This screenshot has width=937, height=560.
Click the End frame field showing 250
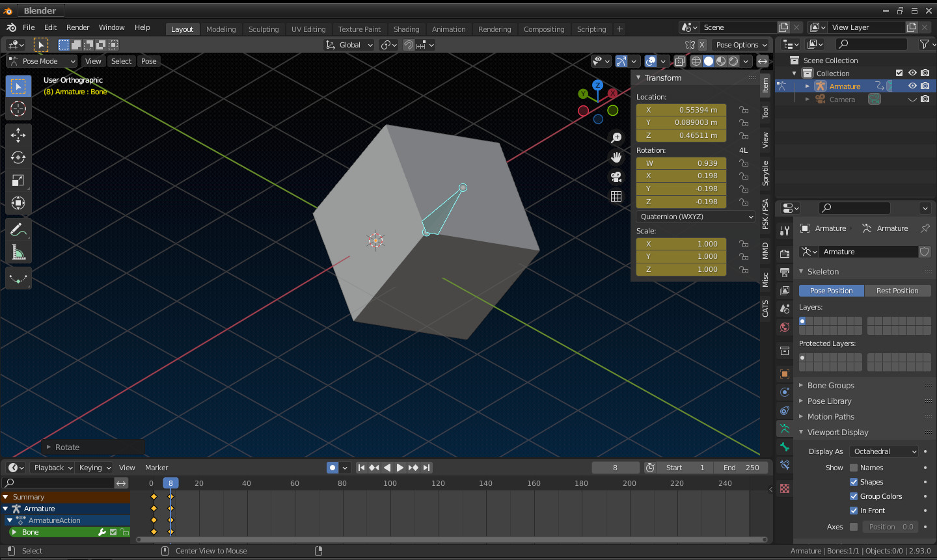[x=740, y=467]
